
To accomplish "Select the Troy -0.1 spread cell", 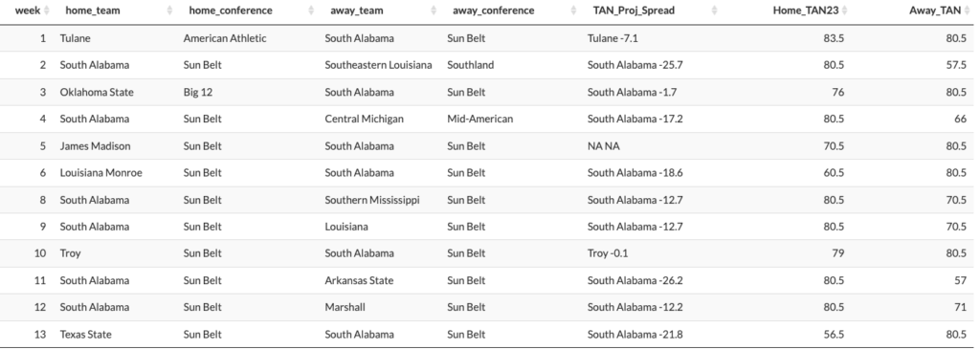I will pos(608,253).
